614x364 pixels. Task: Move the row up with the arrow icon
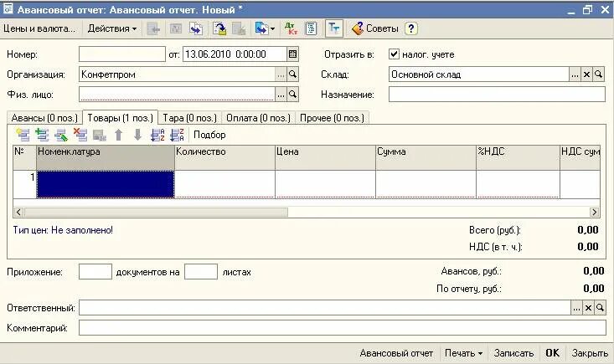click(119, 135)
